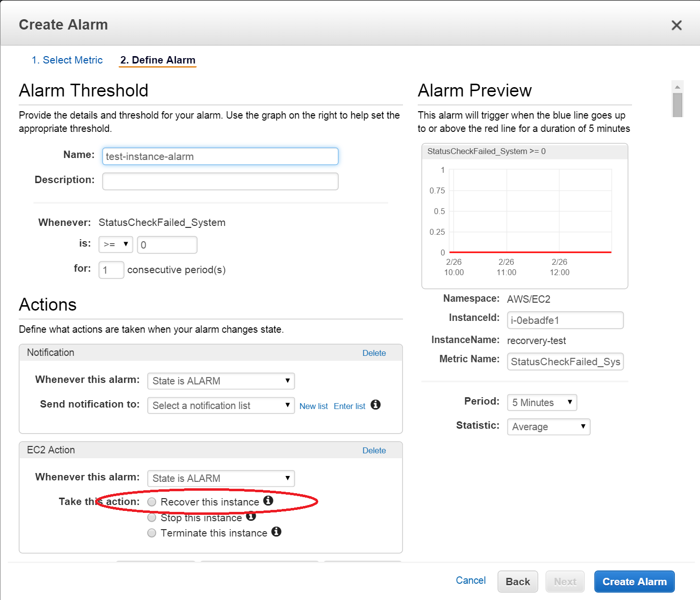Open the 5 Minutes Period dropdown
Screen dimensions: 700x600
[541, 402]
